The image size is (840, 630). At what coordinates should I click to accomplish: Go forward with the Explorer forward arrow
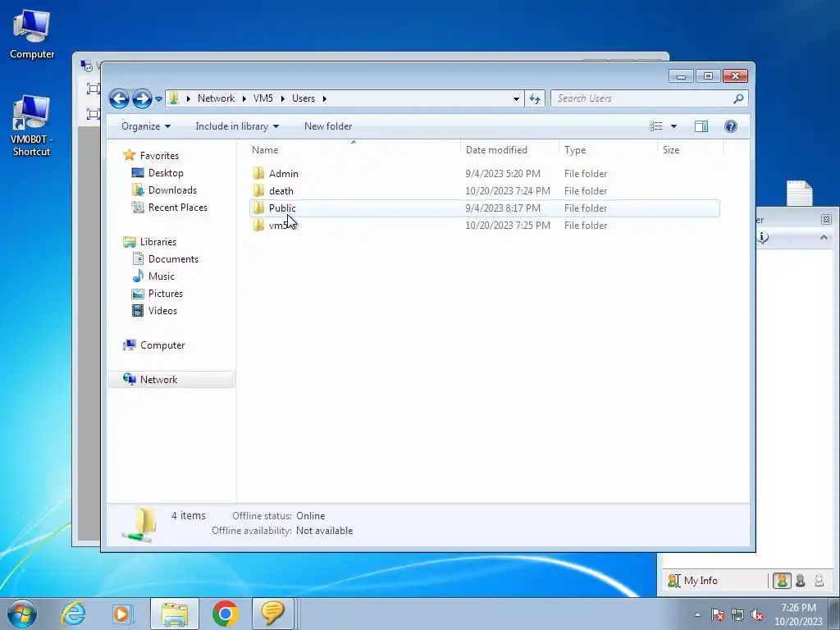coord(142,98)
